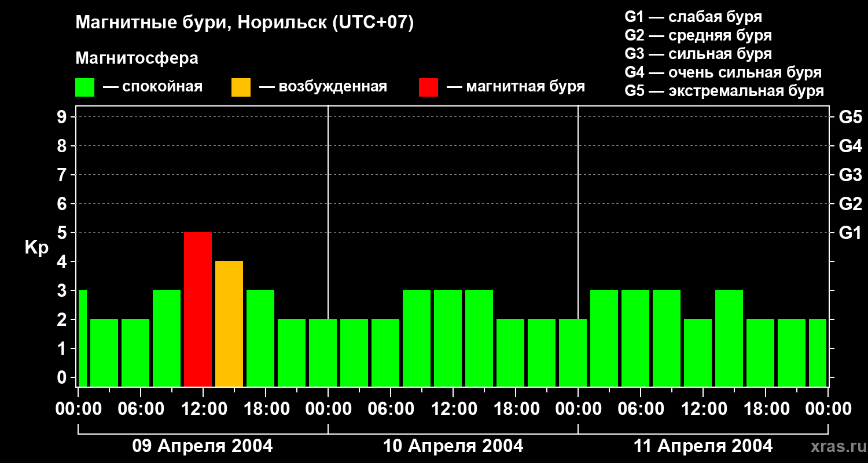Click the y-axis value '2'
The image size is (868, 463).
63,319
